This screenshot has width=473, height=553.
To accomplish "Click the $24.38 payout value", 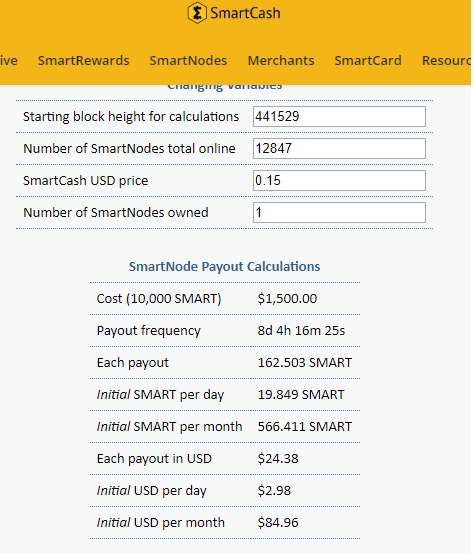I will 278,459.
